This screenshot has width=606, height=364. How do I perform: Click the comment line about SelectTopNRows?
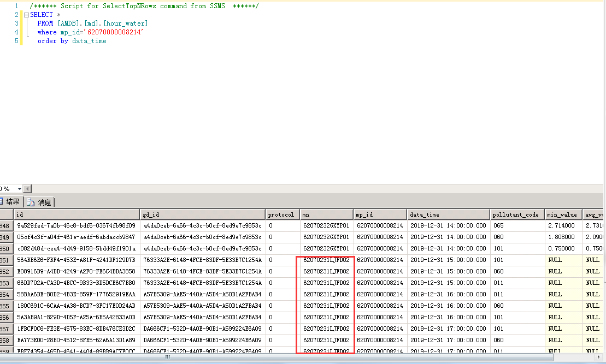[144, 6]
